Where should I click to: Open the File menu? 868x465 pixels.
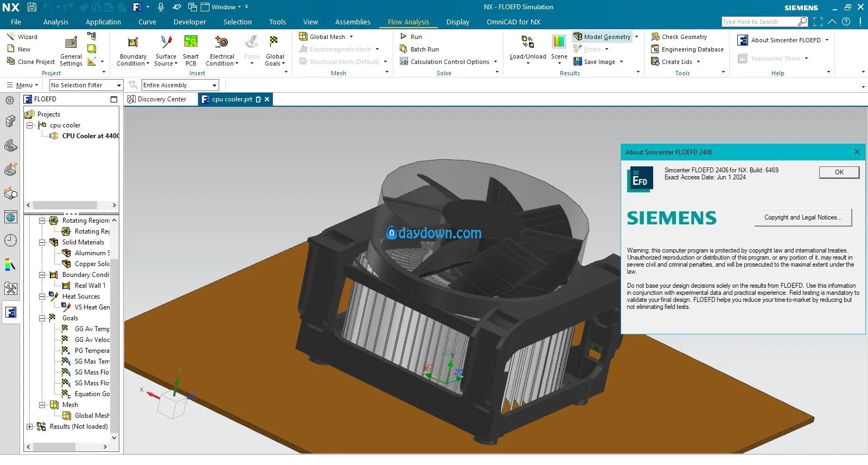(16, 22)
